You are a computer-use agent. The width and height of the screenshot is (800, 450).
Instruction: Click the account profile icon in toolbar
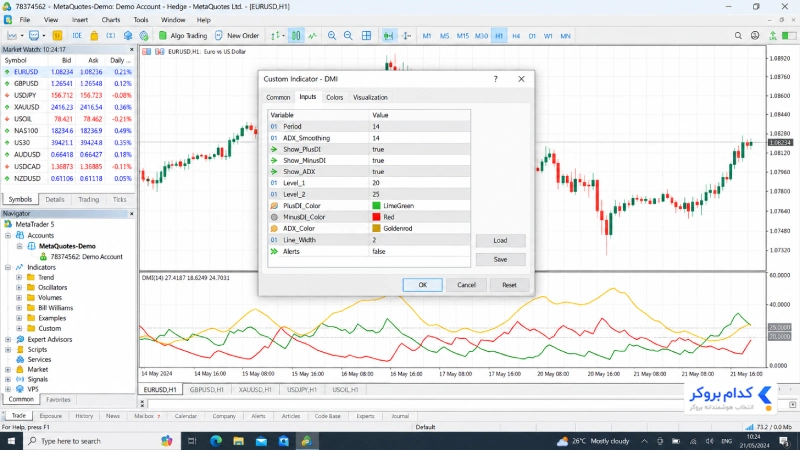(755, 36)
